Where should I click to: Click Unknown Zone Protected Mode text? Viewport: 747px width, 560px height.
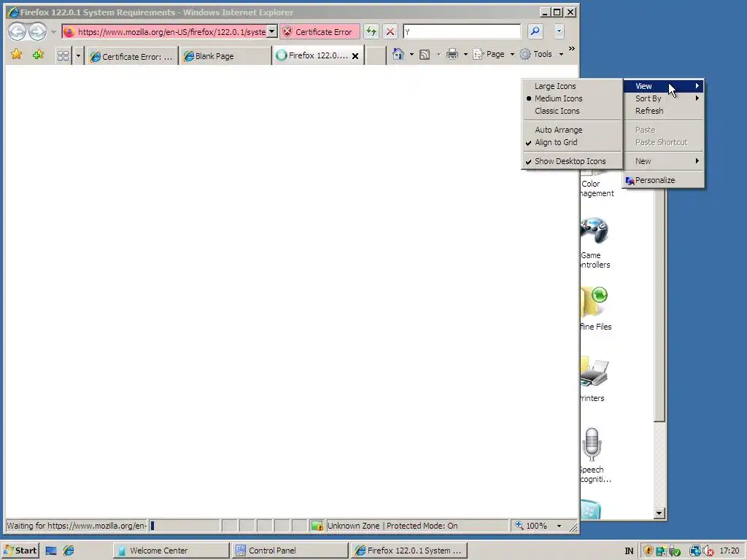coord(392,526)
